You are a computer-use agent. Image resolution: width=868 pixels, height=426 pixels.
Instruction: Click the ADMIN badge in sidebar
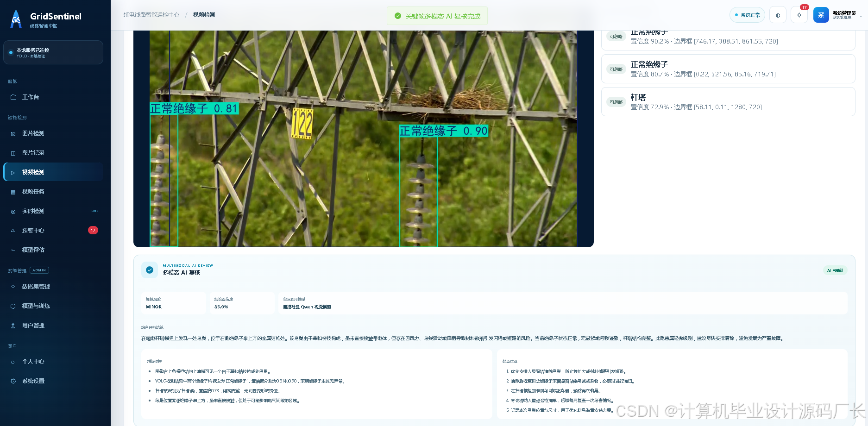pyautogui.click(x=39, y=270)
